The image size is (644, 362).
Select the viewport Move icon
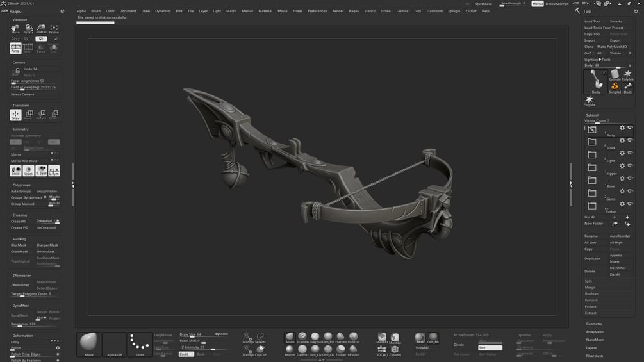coord(15,29)
